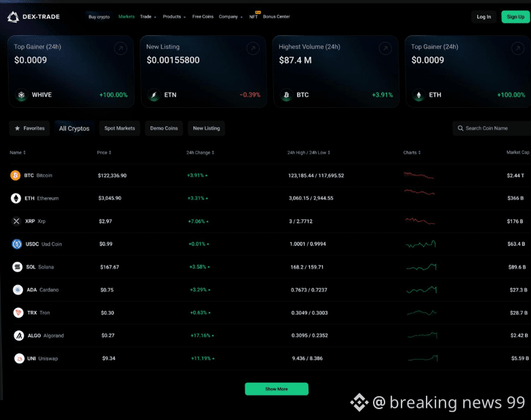The image size is (531, 420).
Task: Click the DEX-TRADE logo icon
Action: click(13, 17)
